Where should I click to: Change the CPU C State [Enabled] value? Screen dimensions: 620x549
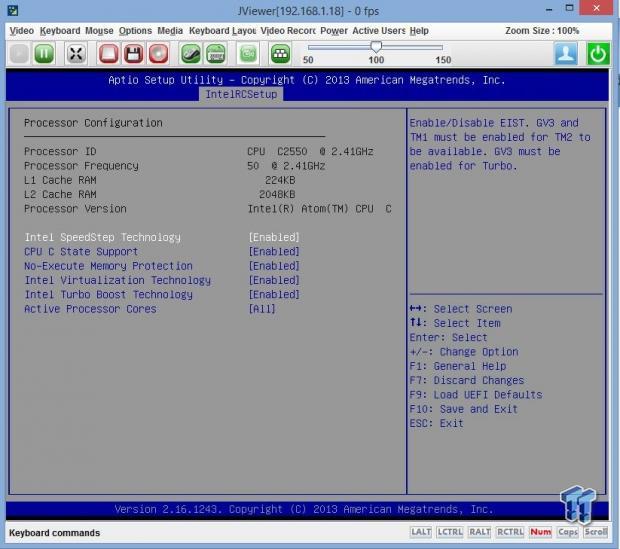pyautogui.click(x=274, y=252)
